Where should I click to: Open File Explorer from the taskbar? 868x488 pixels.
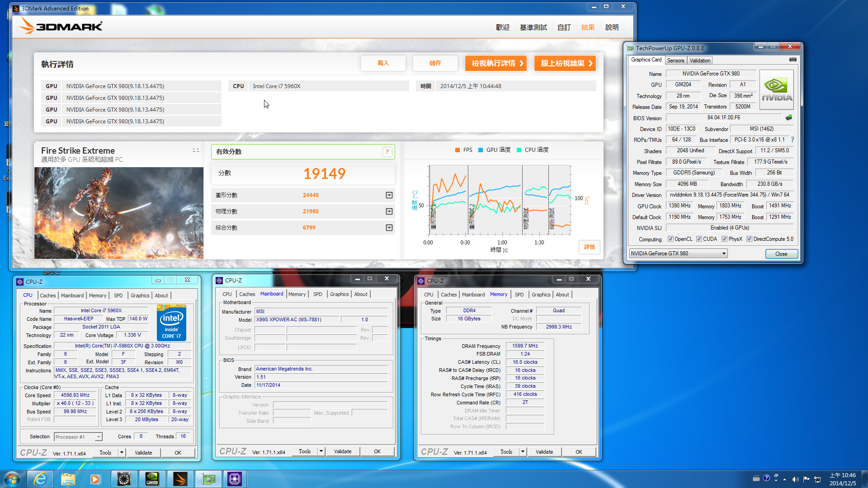[x=68, y=479]
